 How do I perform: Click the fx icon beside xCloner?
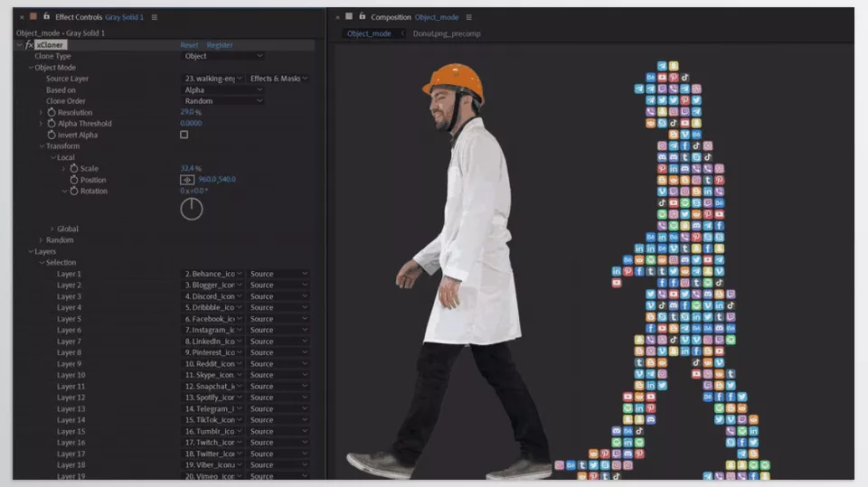29,45
